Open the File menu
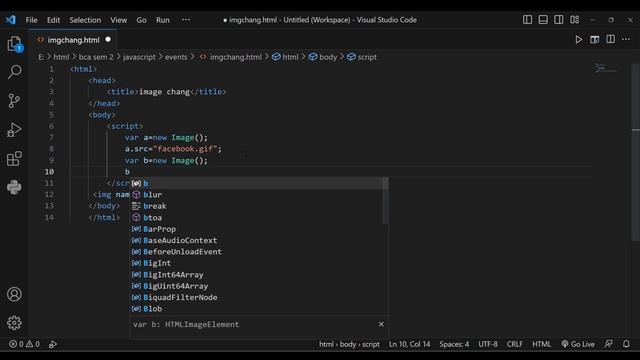This screenshot has height=360, width=640. click(x=31, y=20)
